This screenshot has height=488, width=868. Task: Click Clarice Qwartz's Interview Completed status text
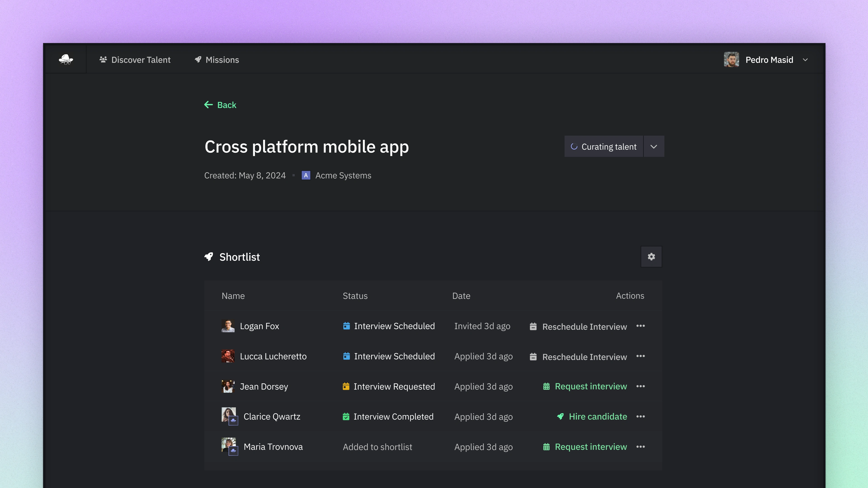pos(393,417)
